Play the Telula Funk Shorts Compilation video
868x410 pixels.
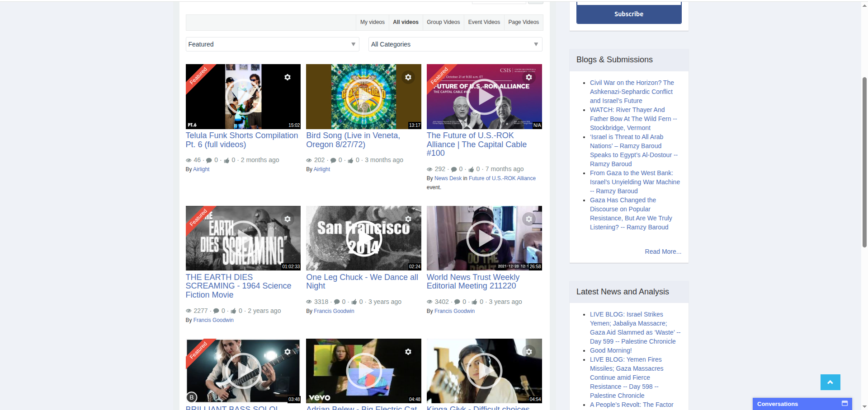tap(243, 97)
